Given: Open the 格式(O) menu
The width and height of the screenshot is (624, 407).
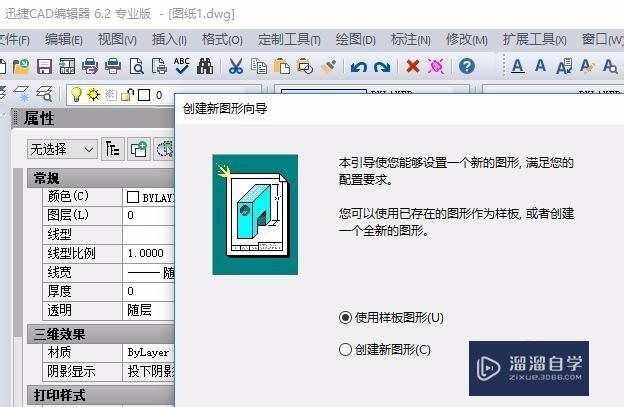Looking at the screenshot, I should [222, 40].
